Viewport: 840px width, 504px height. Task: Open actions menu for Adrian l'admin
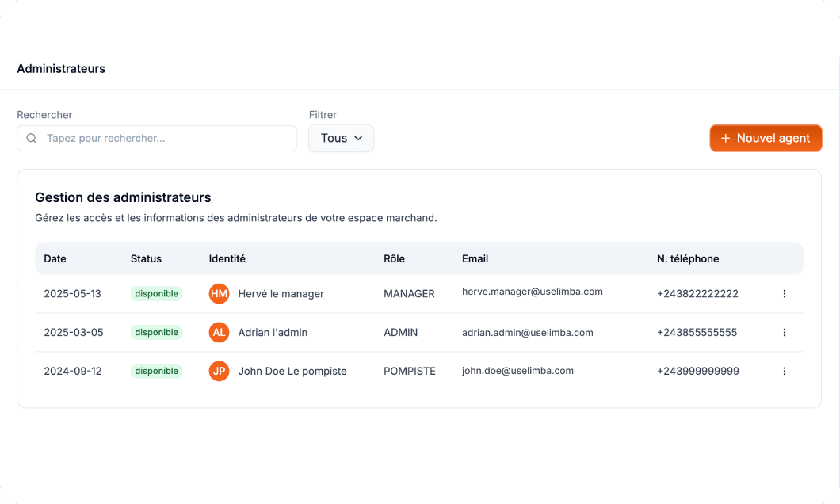pyautogui.click(x=785, y=333)
